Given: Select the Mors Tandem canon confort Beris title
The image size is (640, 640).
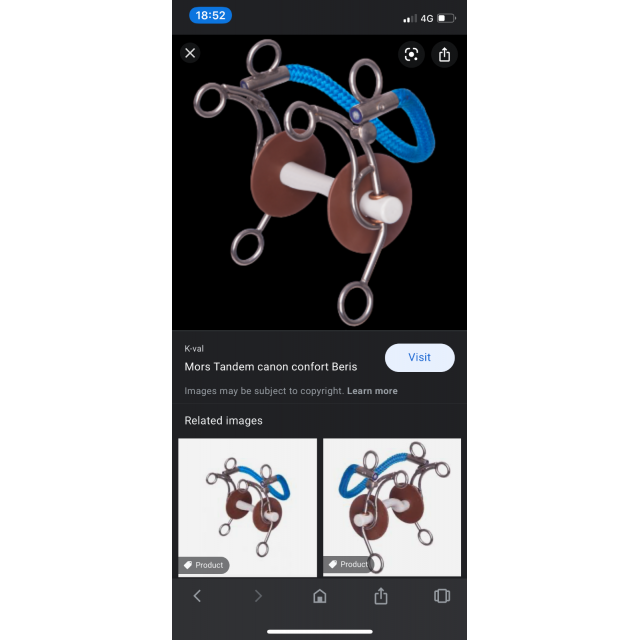Looking at the screenshot, I should click(271, 367).
